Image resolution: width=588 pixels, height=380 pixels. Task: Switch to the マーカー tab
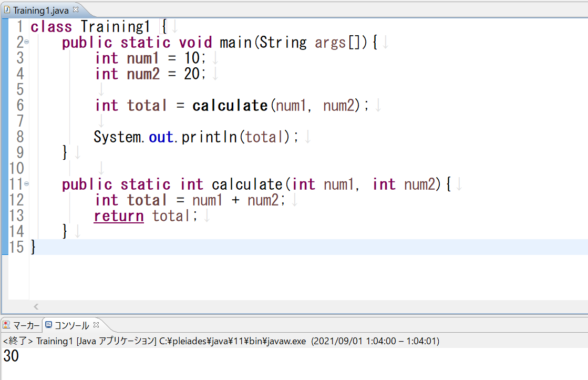(26, 325)
